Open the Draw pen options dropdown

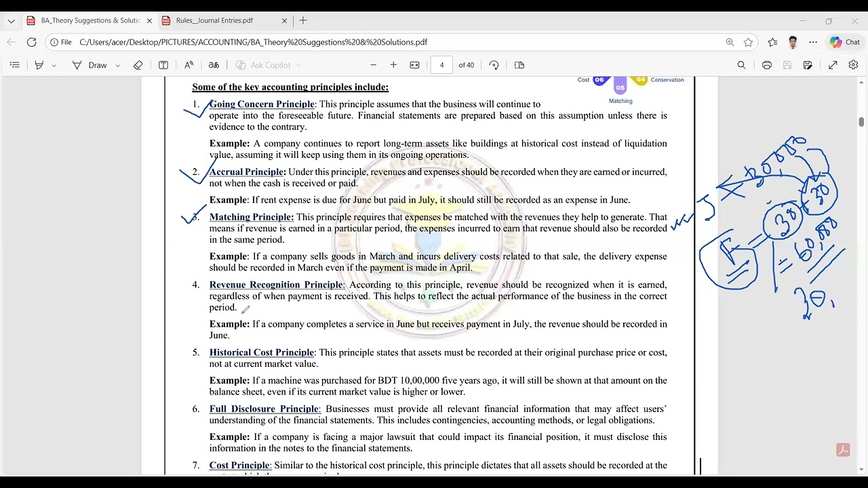(x=117, y=65)
